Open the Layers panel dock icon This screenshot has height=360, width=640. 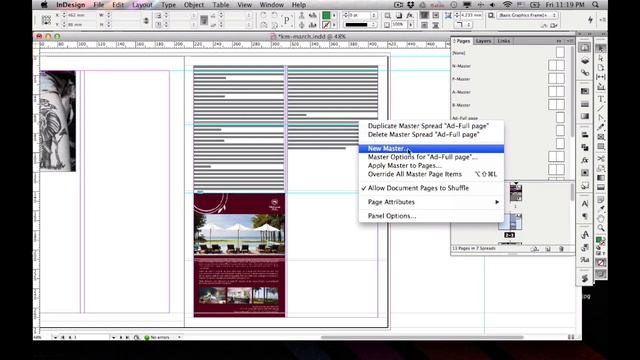[585, 60]
